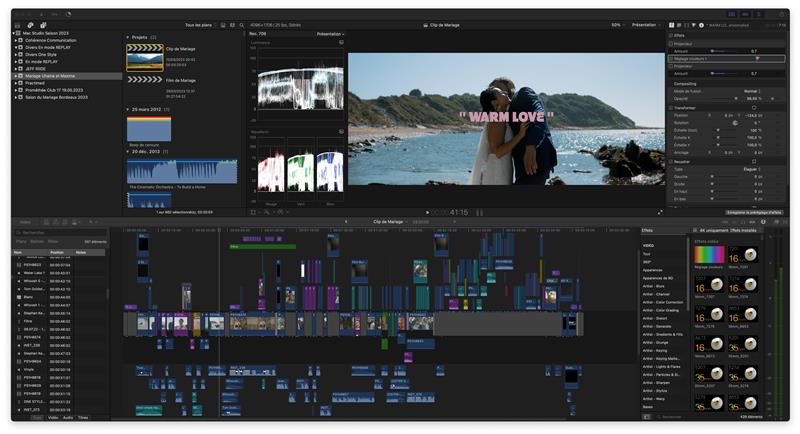
Task: Switch to the Audio tab in the timeline index
Action: [x=68, y=418]
